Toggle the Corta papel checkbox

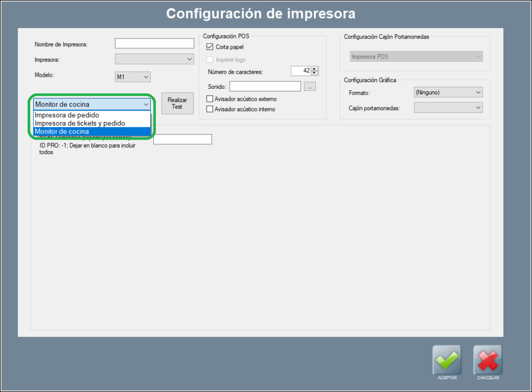pos(210,47)
